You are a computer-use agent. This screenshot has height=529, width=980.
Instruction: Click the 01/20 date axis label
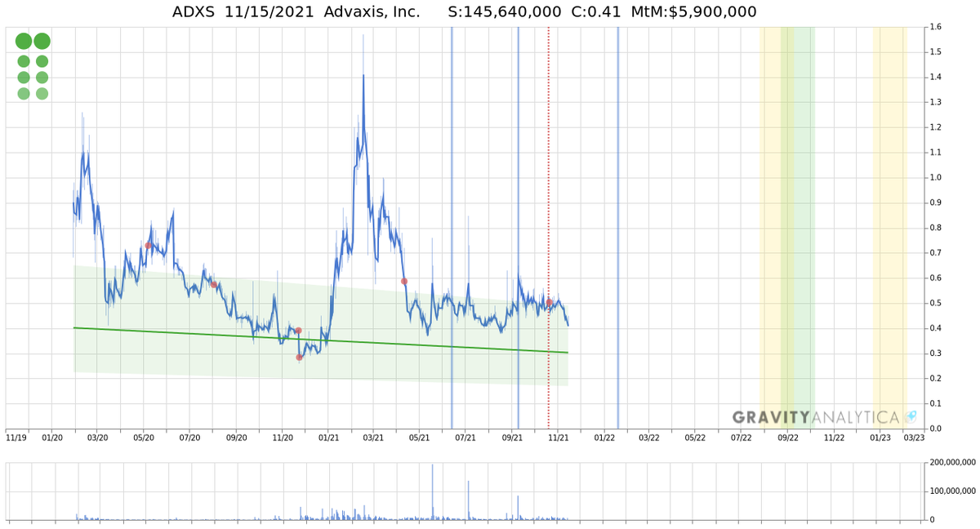(x=52, y=438)
